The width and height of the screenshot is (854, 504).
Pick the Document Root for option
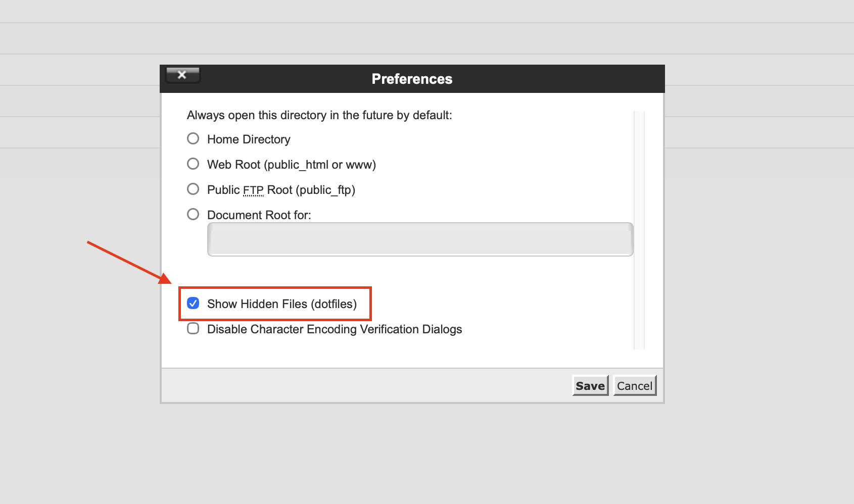coord(193,214)
